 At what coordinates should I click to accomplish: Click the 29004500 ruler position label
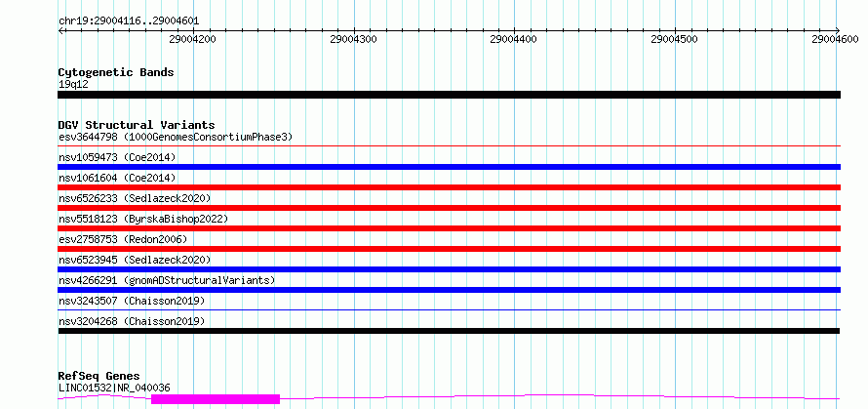click(x=674, y=39)
